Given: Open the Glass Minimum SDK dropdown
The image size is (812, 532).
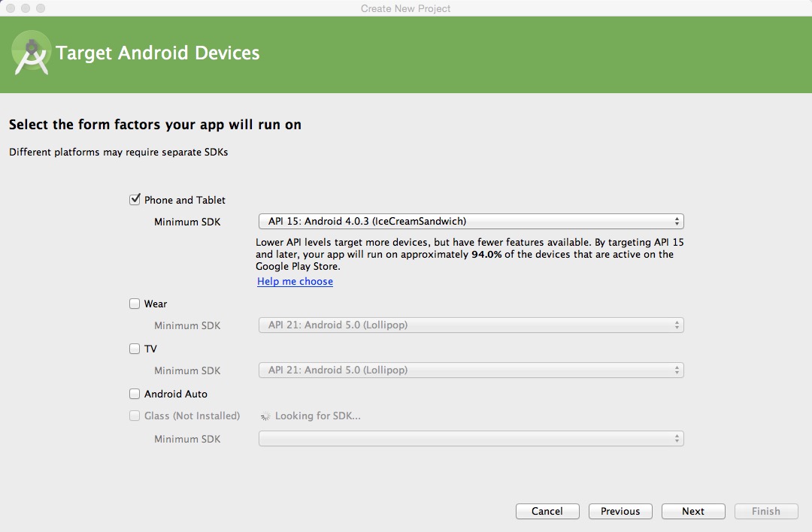Looking at the screenshot, I should pyautogui.click(x=471, y=439).
